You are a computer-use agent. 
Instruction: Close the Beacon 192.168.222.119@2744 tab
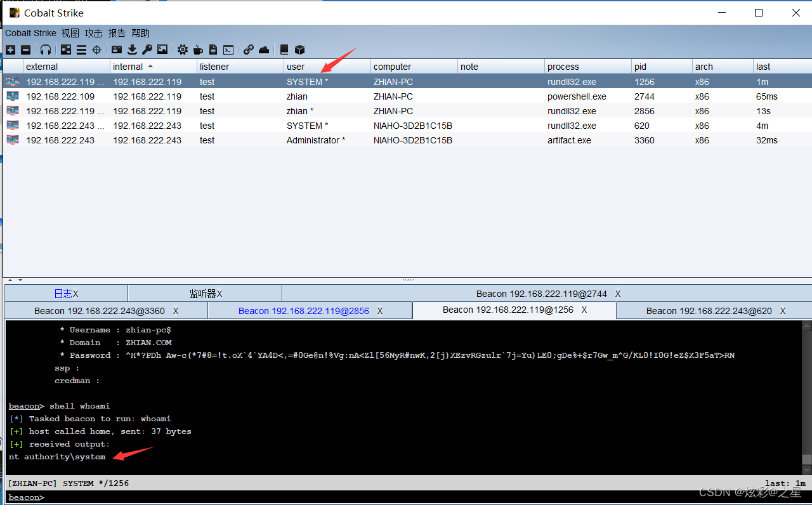point(618,294)
